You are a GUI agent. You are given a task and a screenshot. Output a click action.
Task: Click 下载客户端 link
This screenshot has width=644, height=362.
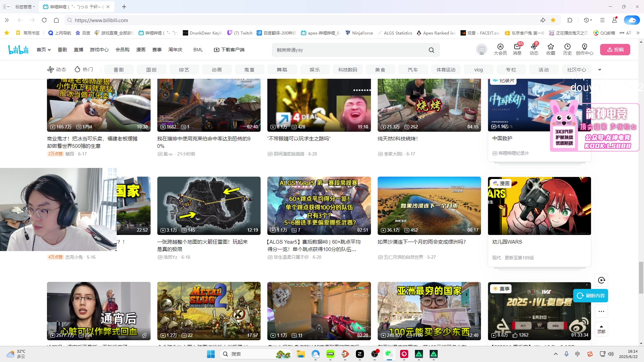click(x=229, y=50)
